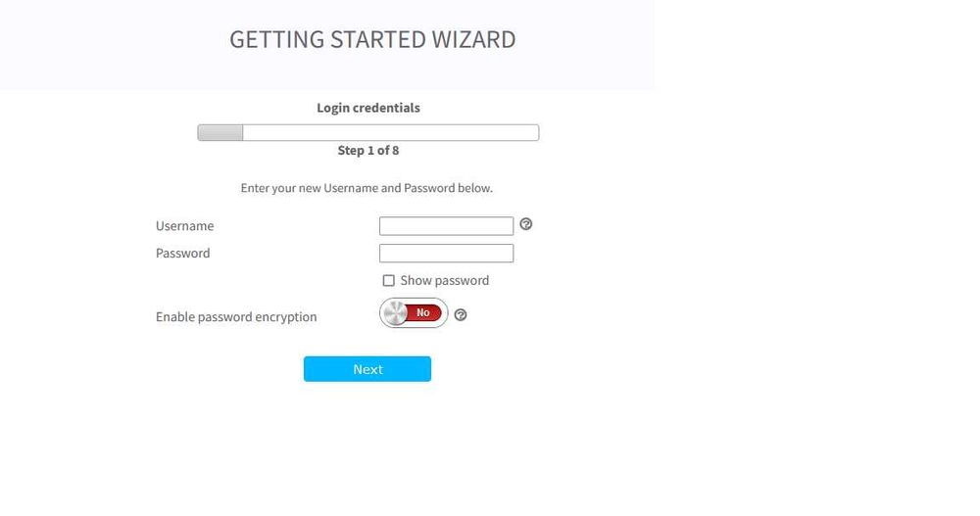Click the empty white part of the progress bar

click(x=391, y=132)
